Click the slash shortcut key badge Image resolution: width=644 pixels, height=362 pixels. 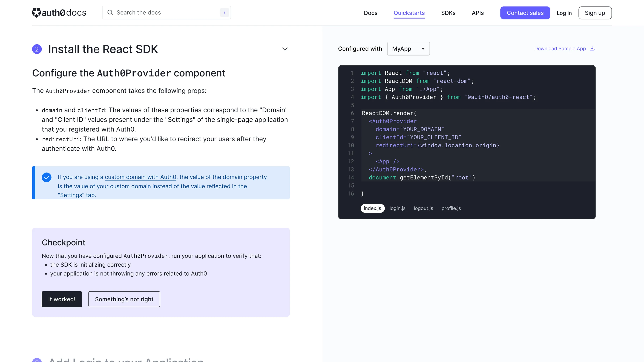[x=224, y=13]
